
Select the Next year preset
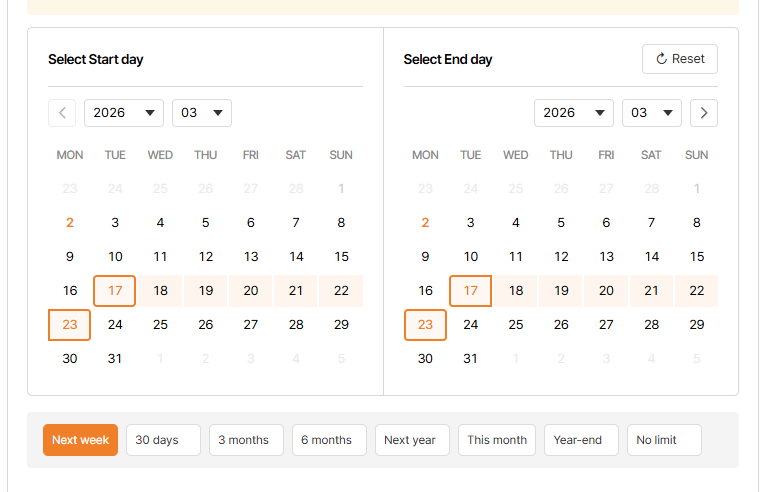[412, 440]
